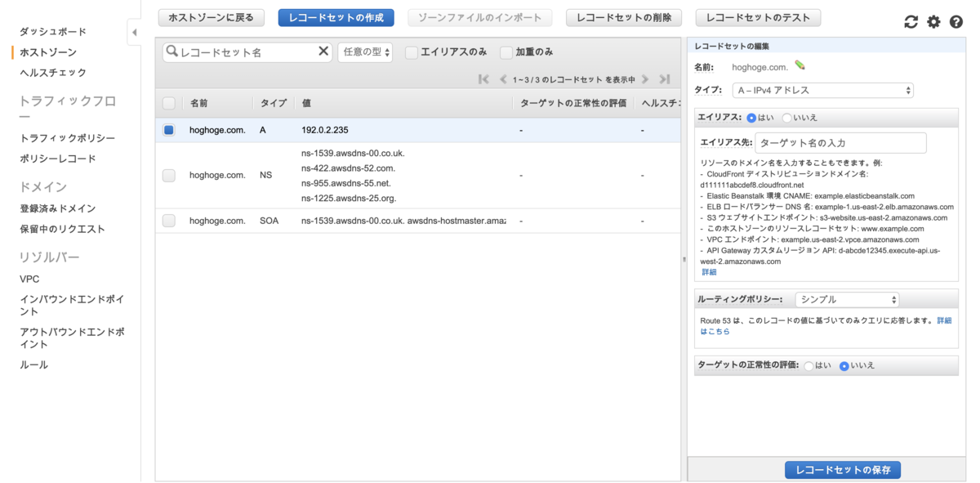This screenshot has width=980, height=483.
Task: Open アウトバウンドエンドポイント in the sidebar
Action: [x=72, y=338]
